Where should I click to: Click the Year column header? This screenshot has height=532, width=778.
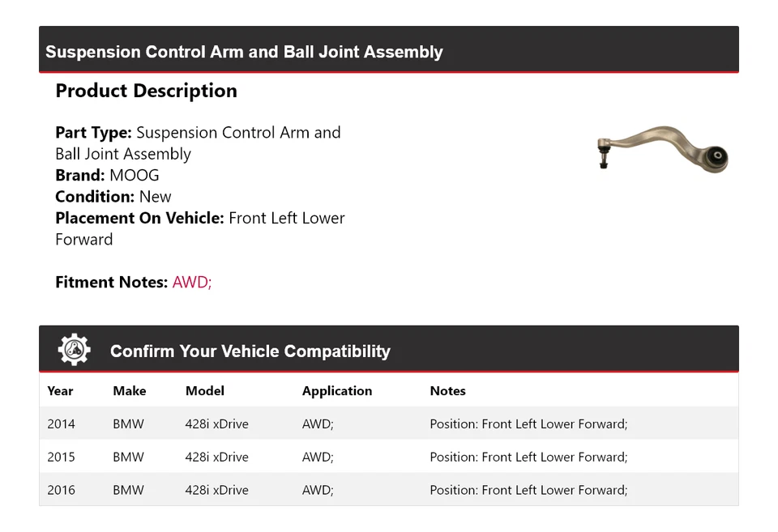pyautogui.click(x=60, y=391)
